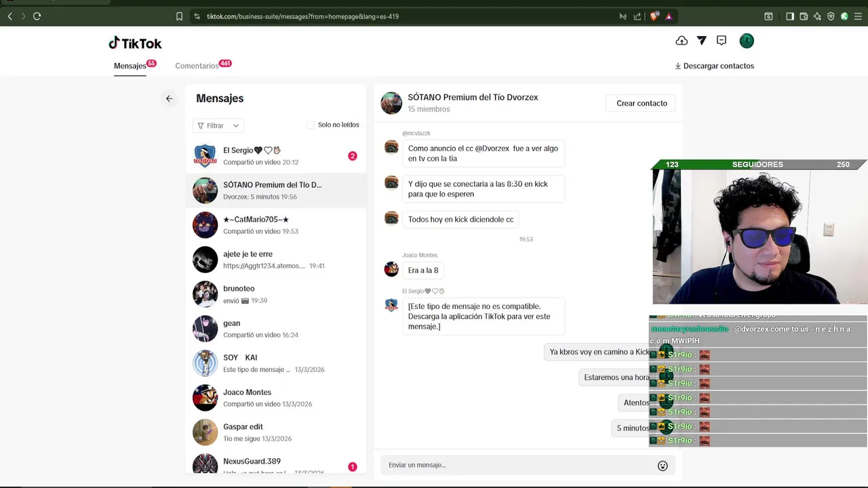Open the emoji picker smiley icon
Screen dimensions: 868x488
663,466
